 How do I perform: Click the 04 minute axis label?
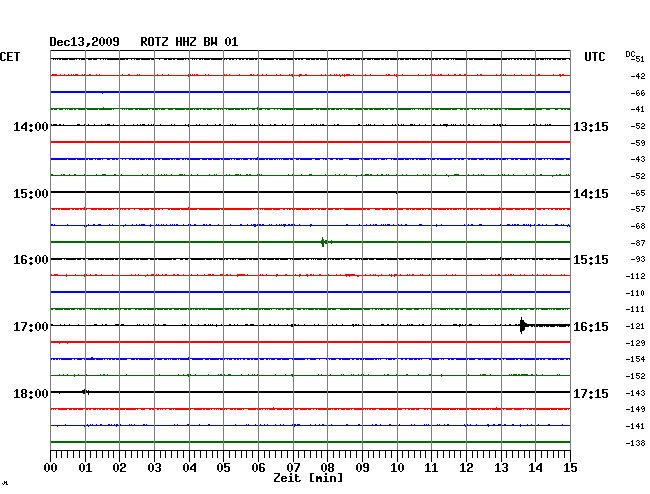(189, 467)
